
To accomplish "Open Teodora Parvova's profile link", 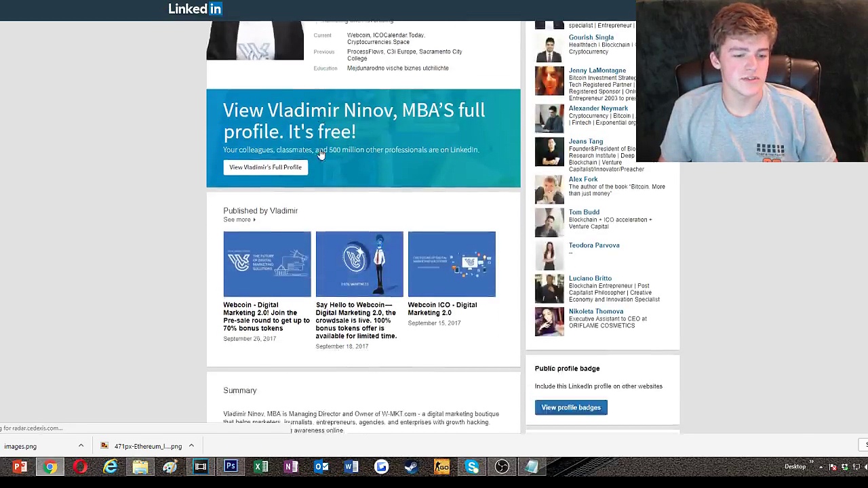I will coord(594,245).
